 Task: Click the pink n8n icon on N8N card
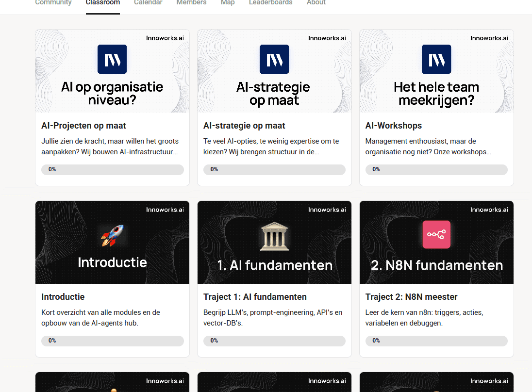click(x=436, y=235)
